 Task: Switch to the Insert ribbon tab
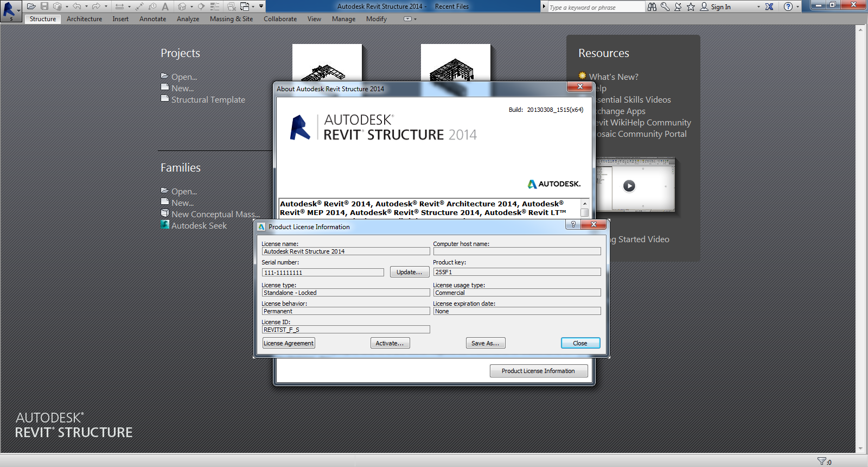(120, 19)
